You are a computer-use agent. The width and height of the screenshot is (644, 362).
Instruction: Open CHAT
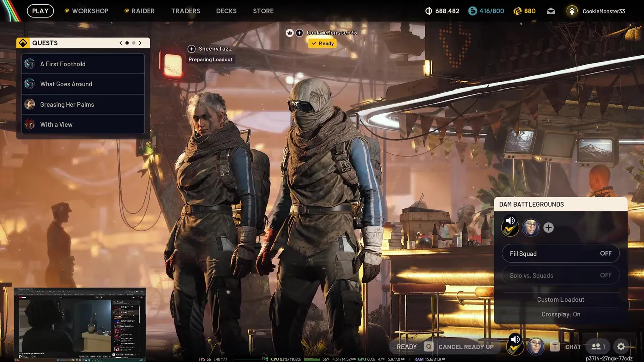[x=573, y=347]
